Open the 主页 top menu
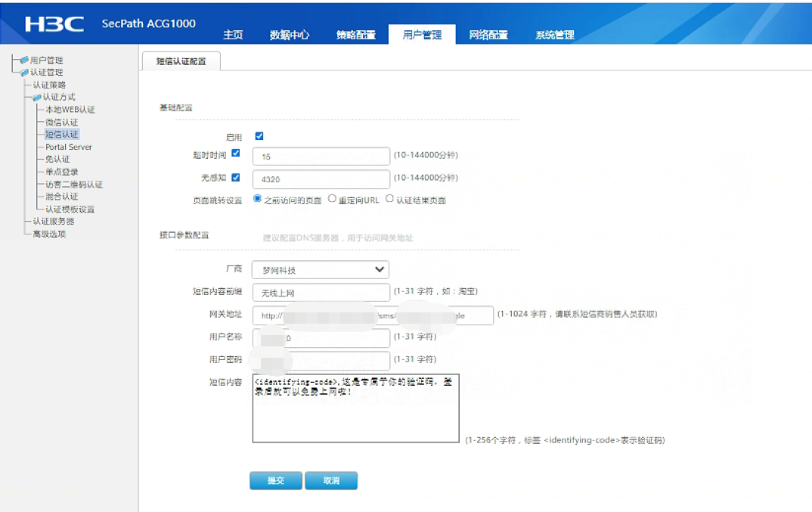The width and height of the screenshot is (812, 512). tap(233, 35)
